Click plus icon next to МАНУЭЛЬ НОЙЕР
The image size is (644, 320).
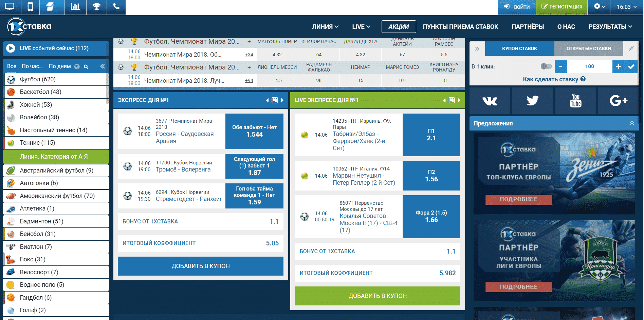(x=249, y=41)
